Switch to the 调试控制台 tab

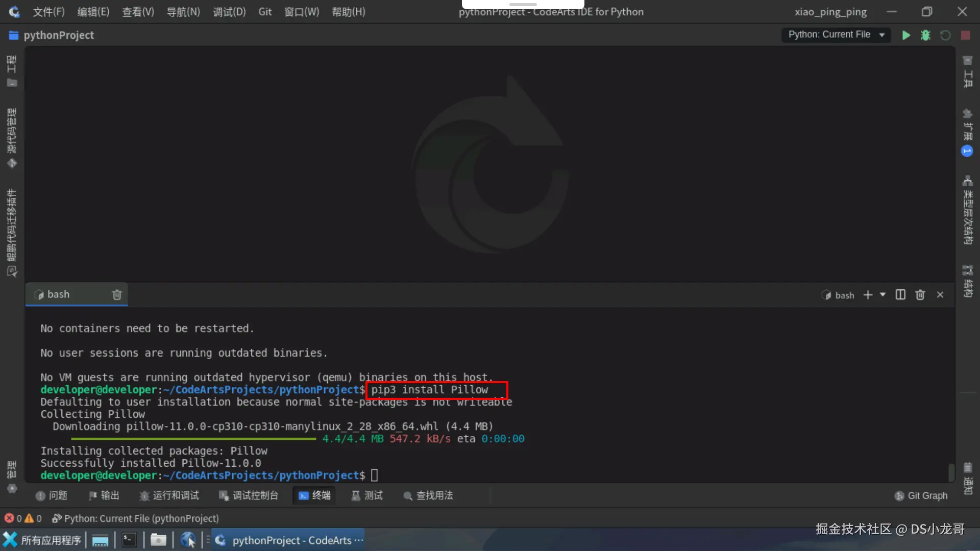249,495
